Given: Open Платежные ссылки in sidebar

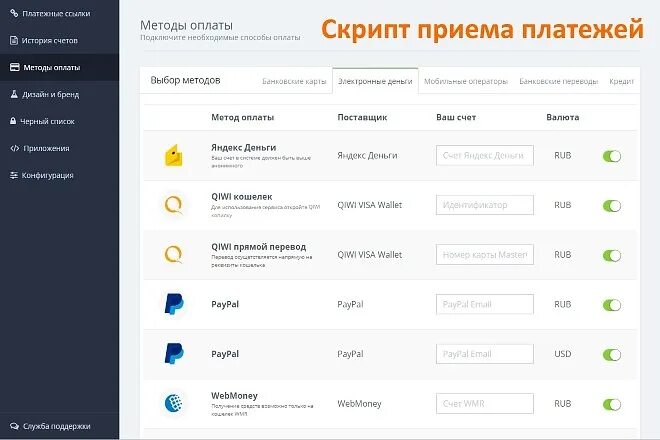Looking at the screenshot, I should 59,13.
